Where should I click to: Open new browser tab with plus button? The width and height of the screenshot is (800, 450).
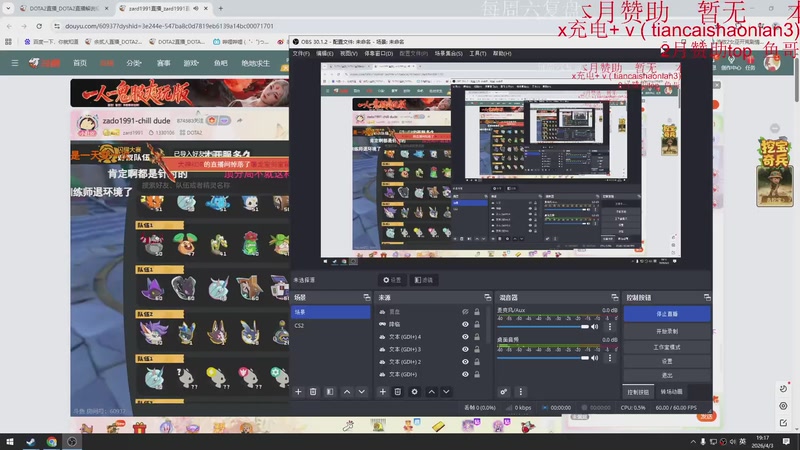220,8
